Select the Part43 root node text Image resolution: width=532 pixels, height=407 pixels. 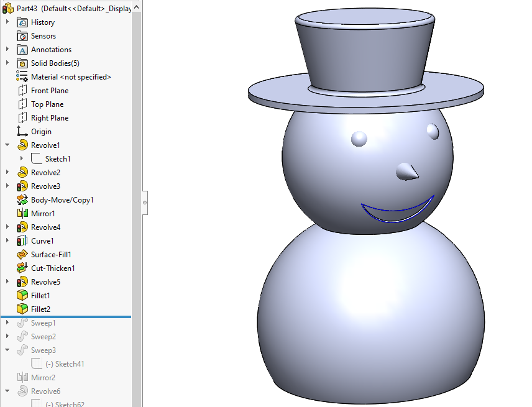[74, 9]
